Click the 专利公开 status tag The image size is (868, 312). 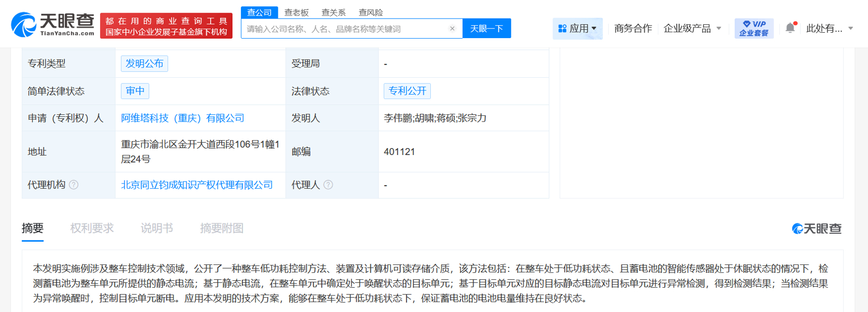[x=407, y=91]
